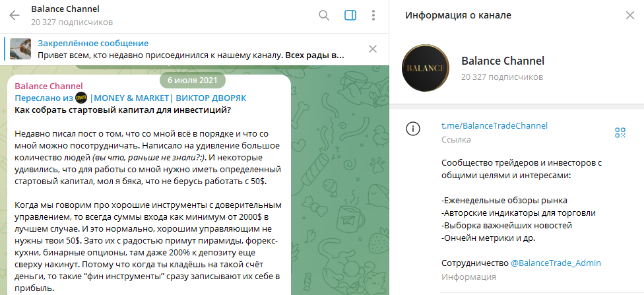Click the pinned message preview 'Привет всем, кто недавно…'

(191, 55)
